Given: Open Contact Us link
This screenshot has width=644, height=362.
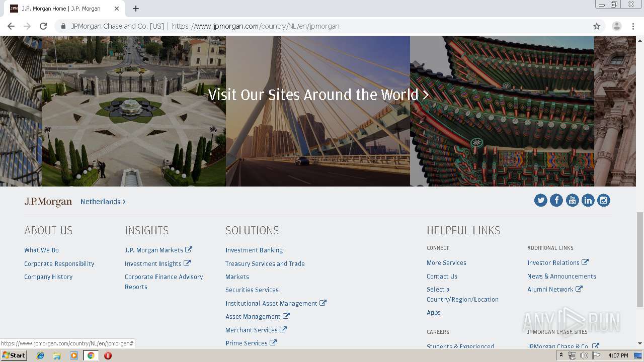Looking at the screenshot, I should click(442, 277).
